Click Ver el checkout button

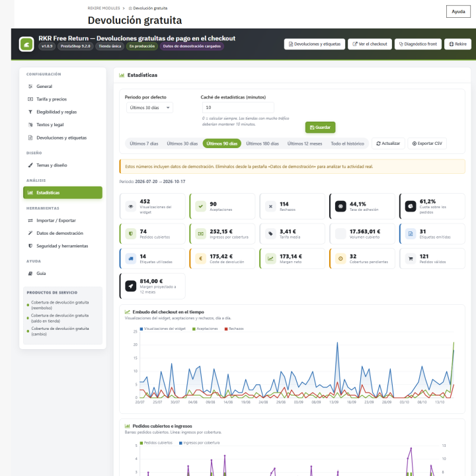370,44
